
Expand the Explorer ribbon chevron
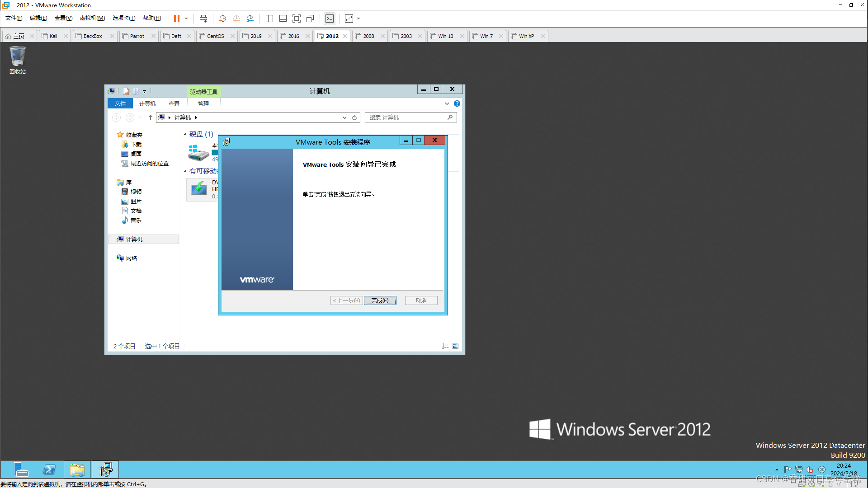pos(447,103)
